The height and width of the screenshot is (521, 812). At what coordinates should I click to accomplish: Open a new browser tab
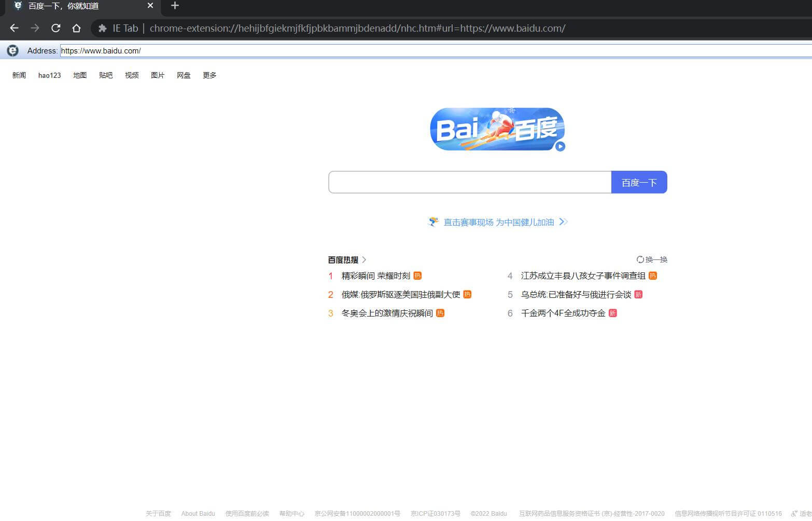point(174,6)
